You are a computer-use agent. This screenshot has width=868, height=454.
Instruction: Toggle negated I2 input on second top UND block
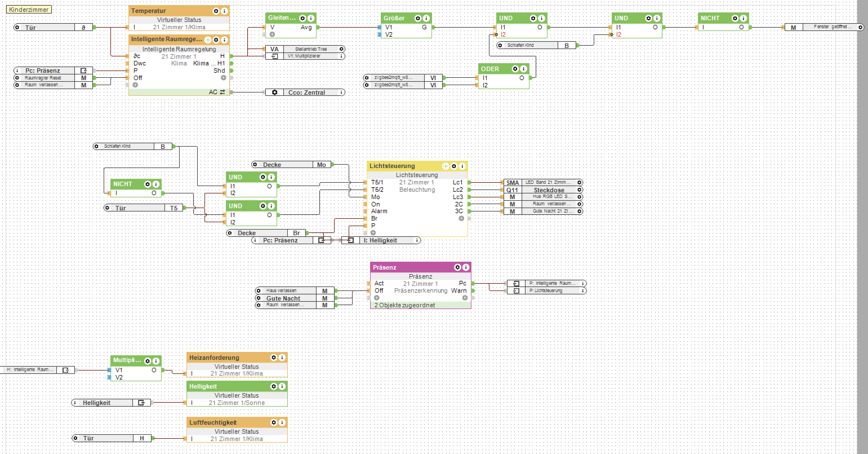coord(612,34)
